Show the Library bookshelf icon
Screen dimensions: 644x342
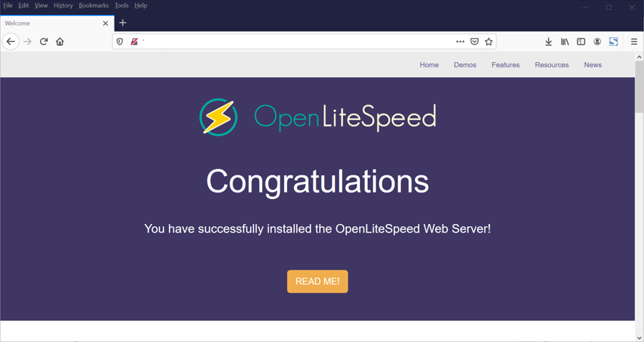[565, 41]
